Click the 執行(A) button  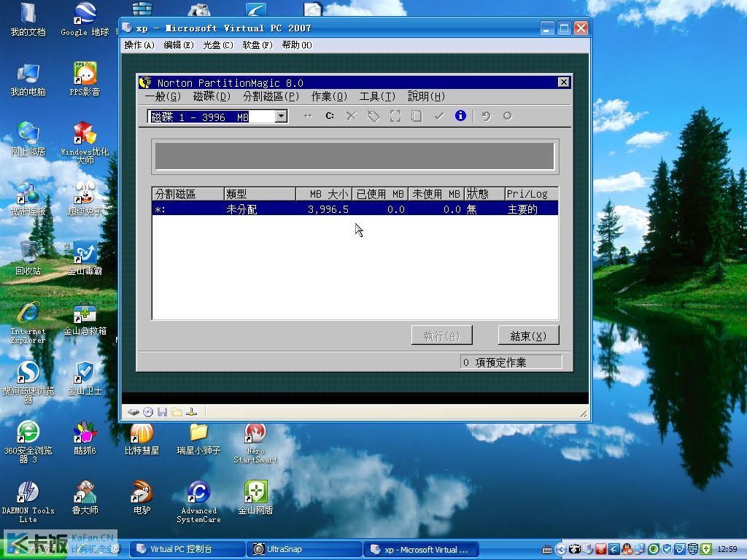[x=441, y=335]
